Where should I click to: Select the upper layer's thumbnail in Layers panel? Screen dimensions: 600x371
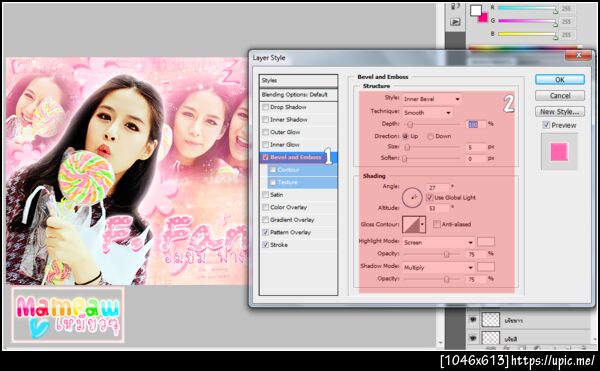(491, 320)
